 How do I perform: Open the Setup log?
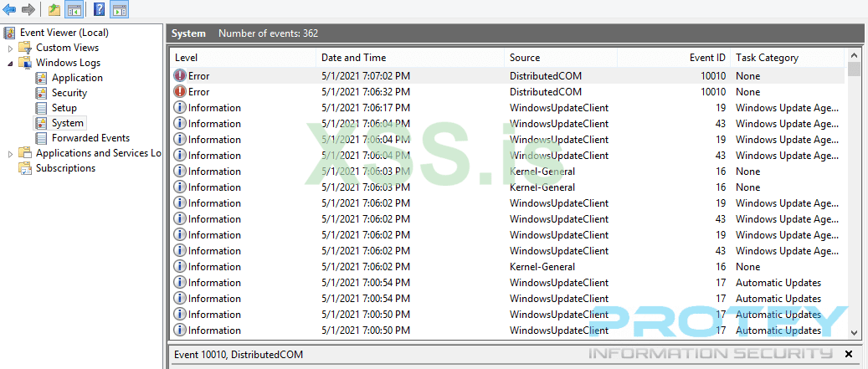tap(64, 108)
